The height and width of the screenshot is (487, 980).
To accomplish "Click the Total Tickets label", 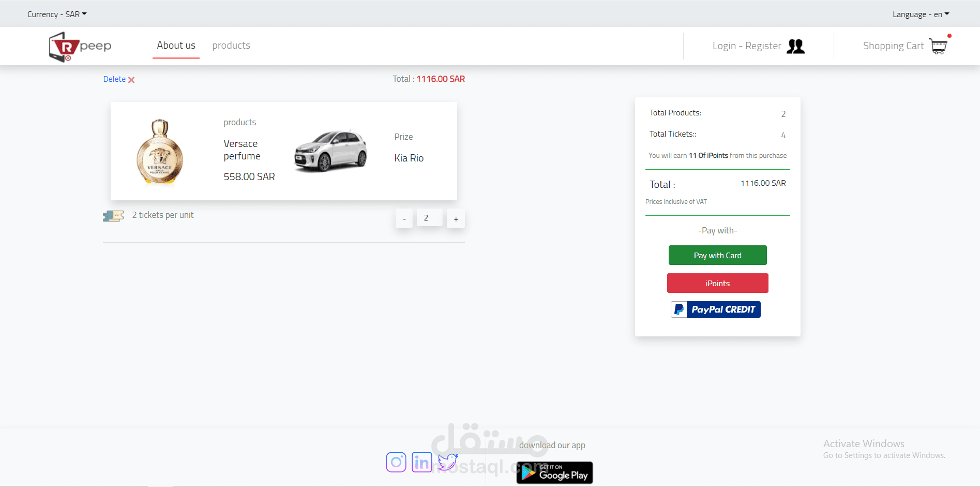I will click(673, 134).
